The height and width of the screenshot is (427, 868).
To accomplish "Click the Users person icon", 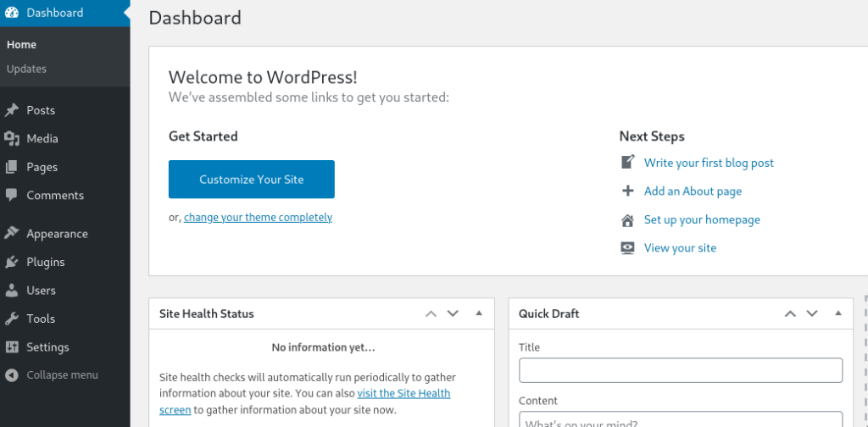I will click(12, 290).
